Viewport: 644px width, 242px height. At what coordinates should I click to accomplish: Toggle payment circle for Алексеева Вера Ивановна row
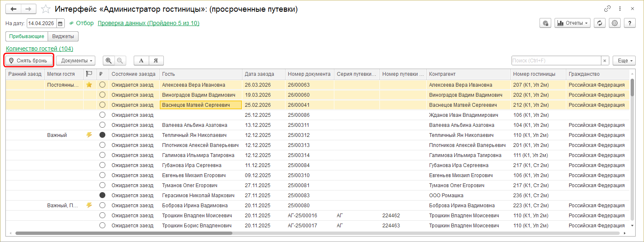[102, 85]
